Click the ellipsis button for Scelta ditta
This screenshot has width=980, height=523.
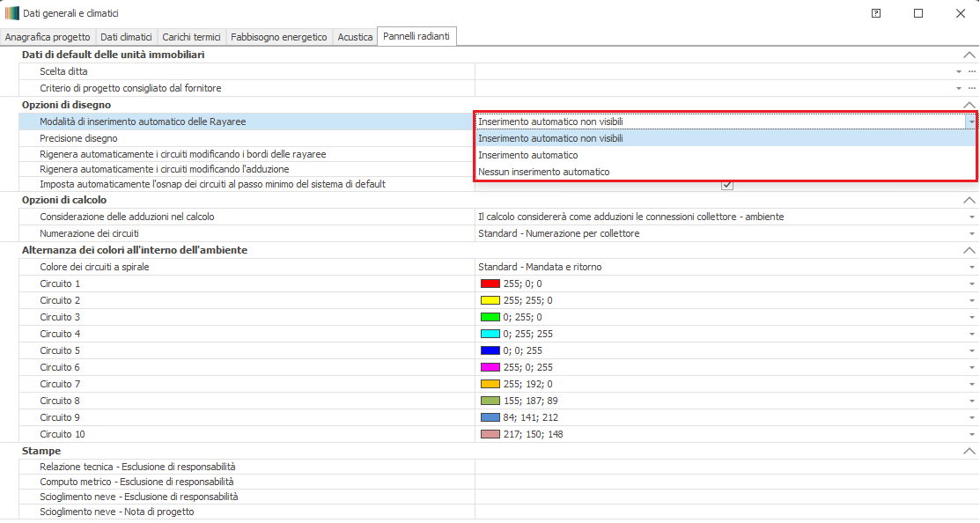tap(972, 71)
